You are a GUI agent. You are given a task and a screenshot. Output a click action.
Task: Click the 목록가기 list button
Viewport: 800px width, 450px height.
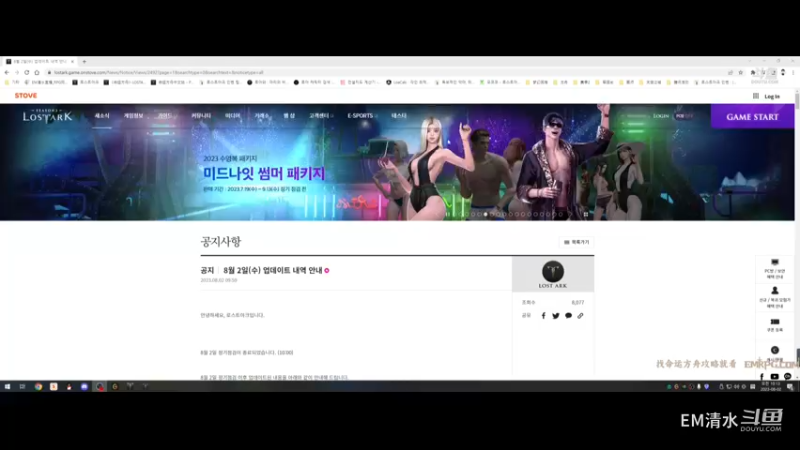pos(577,242)
